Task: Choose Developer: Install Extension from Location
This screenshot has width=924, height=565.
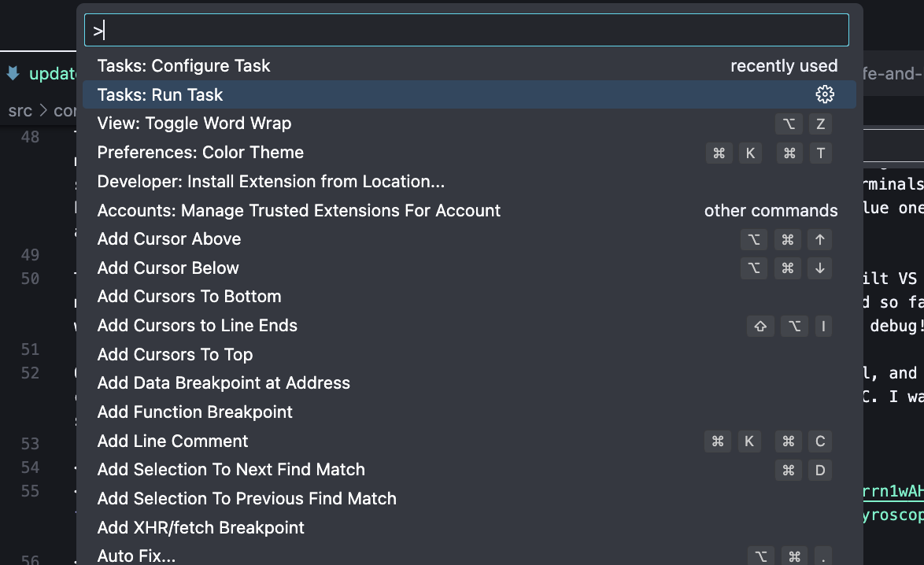Action: point(271,182)
